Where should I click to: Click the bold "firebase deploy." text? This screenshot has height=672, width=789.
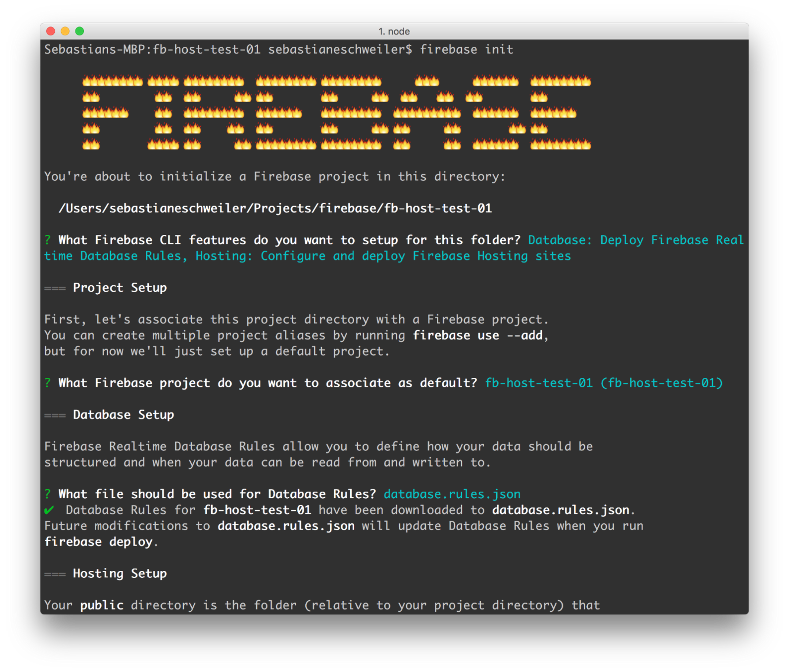point(101,542)
